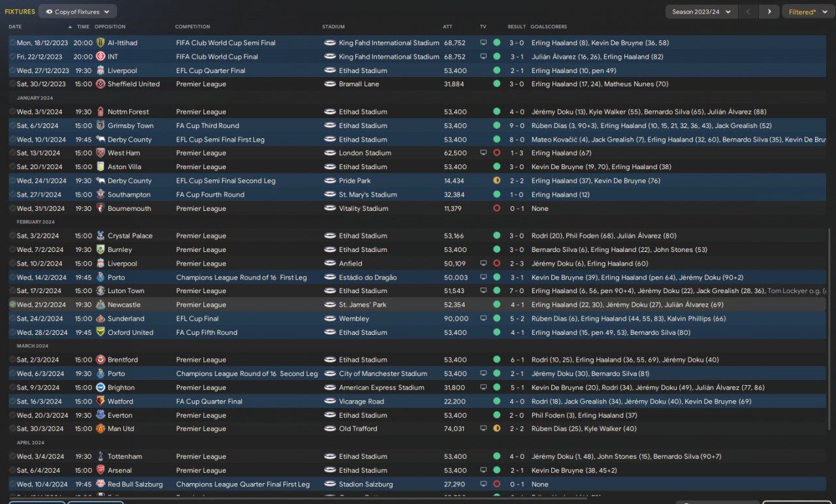Click the INT club badge
The width and height of the screenshot is (836, 504).
[101, 57]
